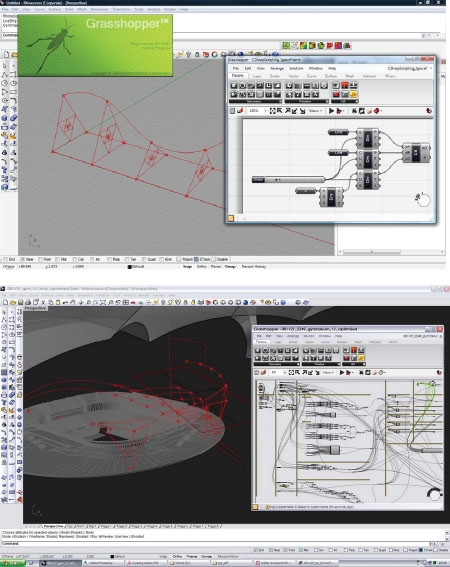450x567 pixels.
Task: Toggle Project osnap checkbox in upper Rhino window
Action: pyautogui.click(x=179, y=259)
